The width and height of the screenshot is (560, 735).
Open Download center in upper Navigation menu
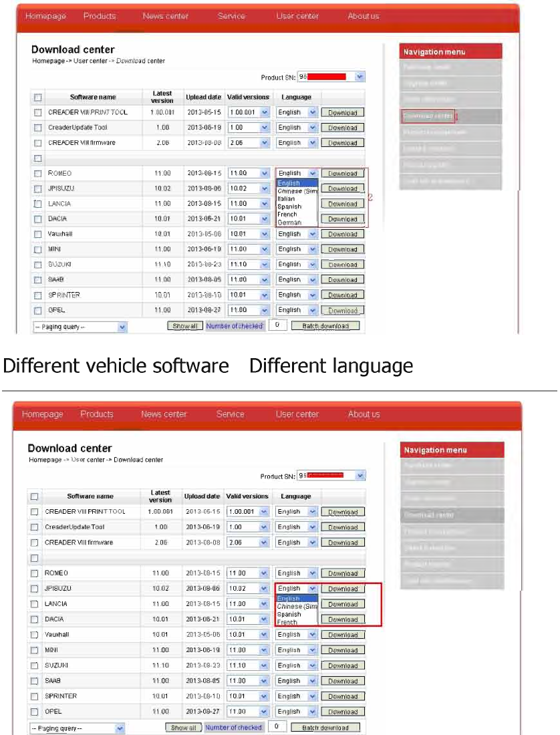(428, 116)
